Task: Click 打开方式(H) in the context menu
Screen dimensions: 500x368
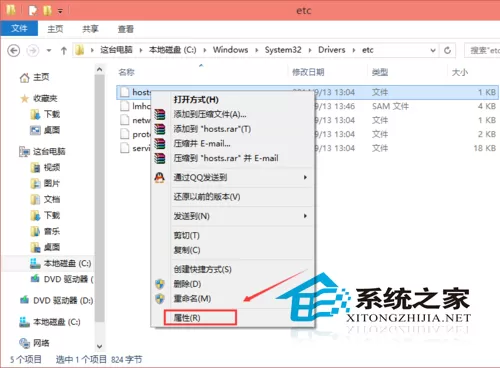Action: pyautogui.click(x=196, y=99)
